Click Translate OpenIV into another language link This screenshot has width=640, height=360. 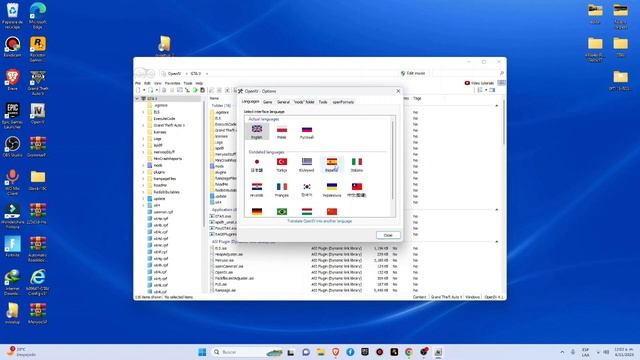tap(320, 221)
